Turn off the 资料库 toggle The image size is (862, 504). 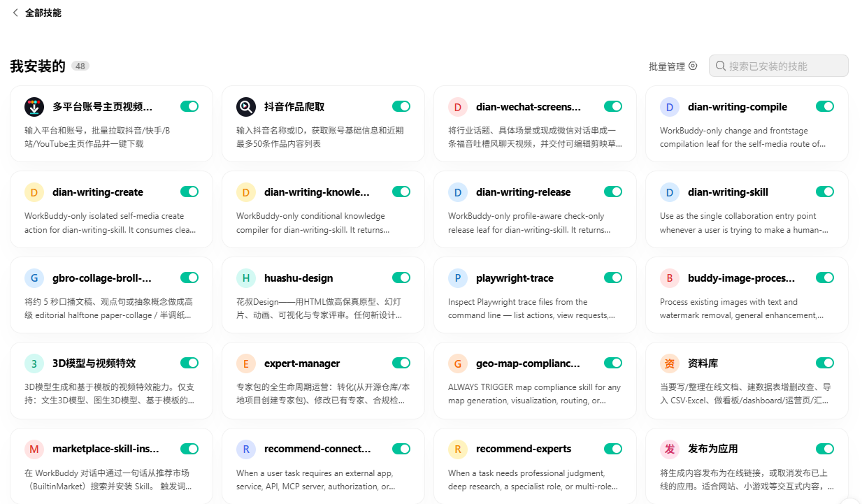pyautogui.click(x=825, y=363)
